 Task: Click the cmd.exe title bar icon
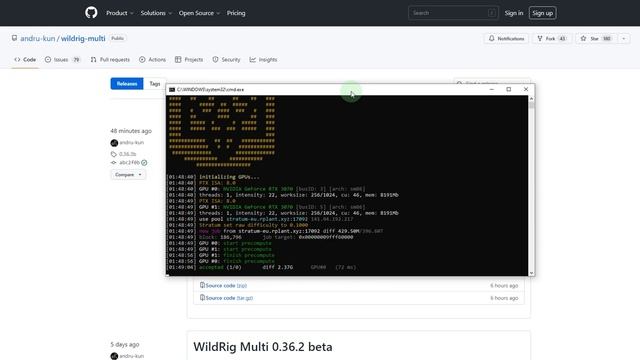pos(172,89)
